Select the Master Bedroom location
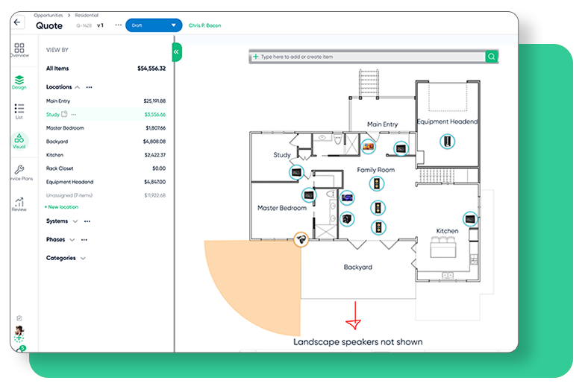Screen dimensions: 582x392 (x=106, y=128)
